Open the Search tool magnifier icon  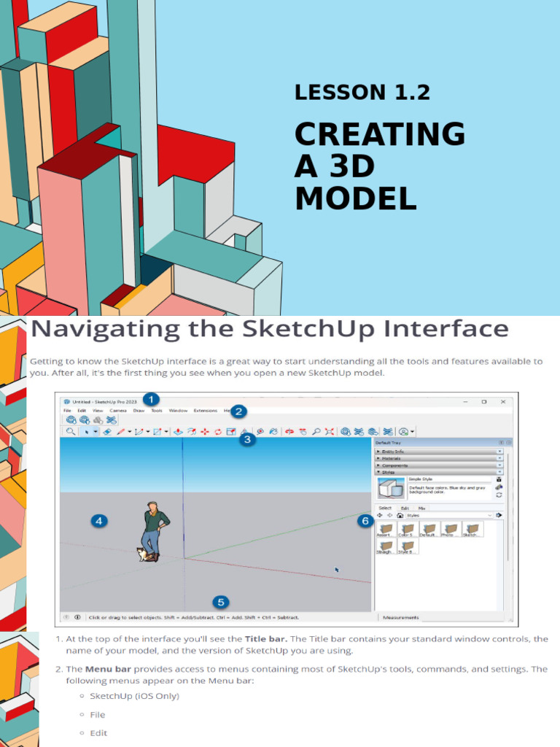pos(71,432)
